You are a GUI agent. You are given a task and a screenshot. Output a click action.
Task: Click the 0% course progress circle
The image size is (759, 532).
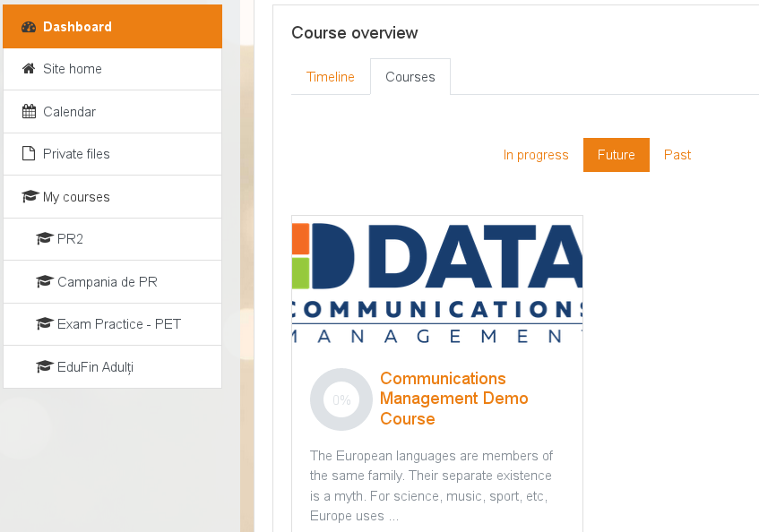pyautogui.click(x=341, y=399)
